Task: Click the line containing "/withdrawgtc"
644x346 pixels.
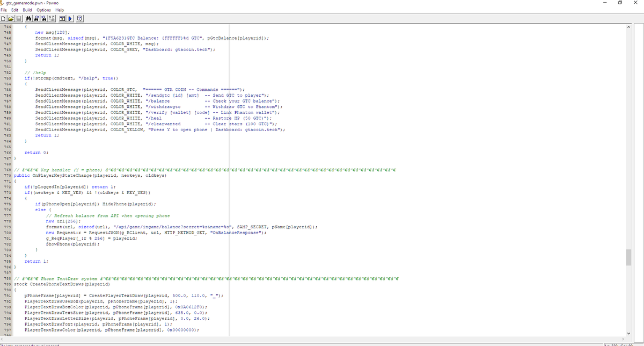Action: (x=158, y=106)
